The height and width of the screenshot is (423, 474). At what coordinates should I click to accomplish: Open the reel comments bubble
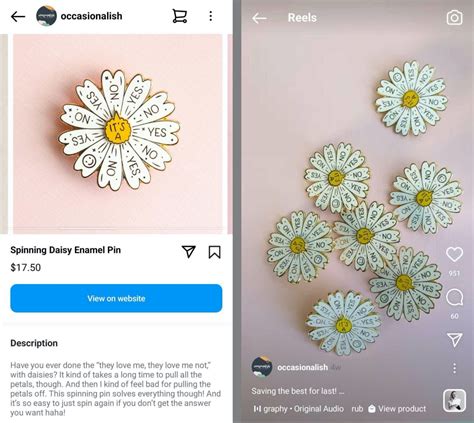click(454, 297)
